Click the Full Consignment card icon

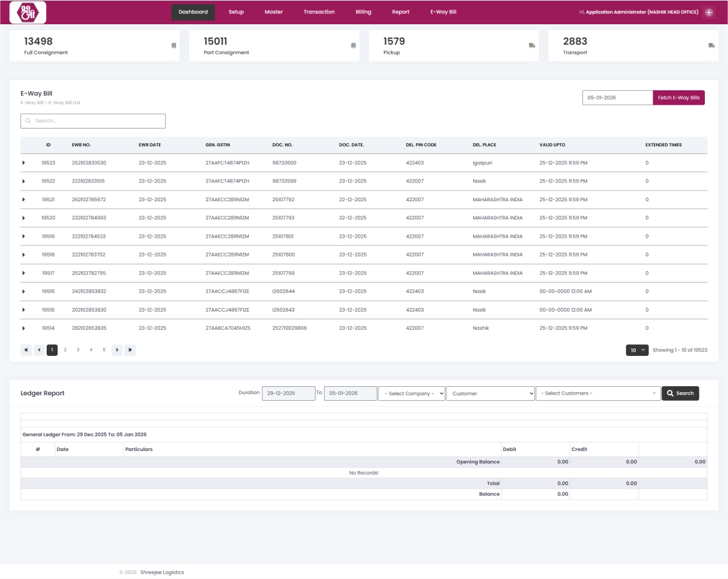[174, 45]
